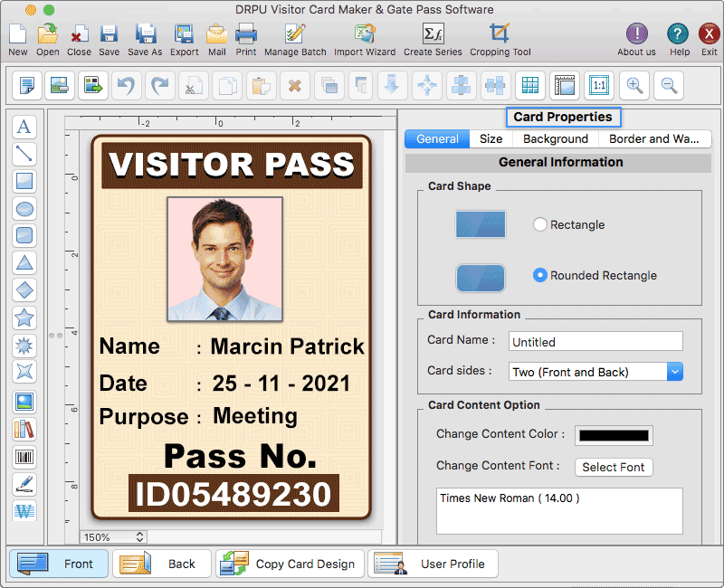Switch to the Background tab
The image size is (724, 588).
[x=555, y=138]
